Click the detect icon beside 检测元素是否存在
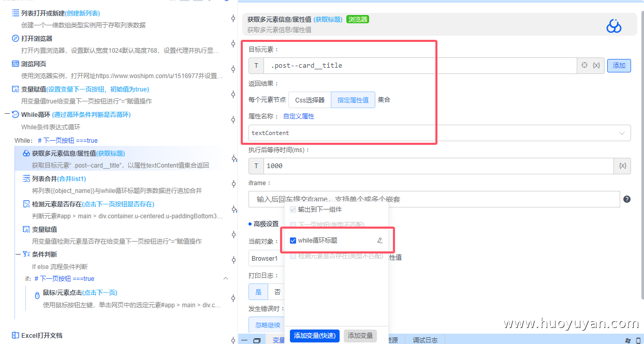Viewport: 644px width, 344px height. (x=26, y=204)
